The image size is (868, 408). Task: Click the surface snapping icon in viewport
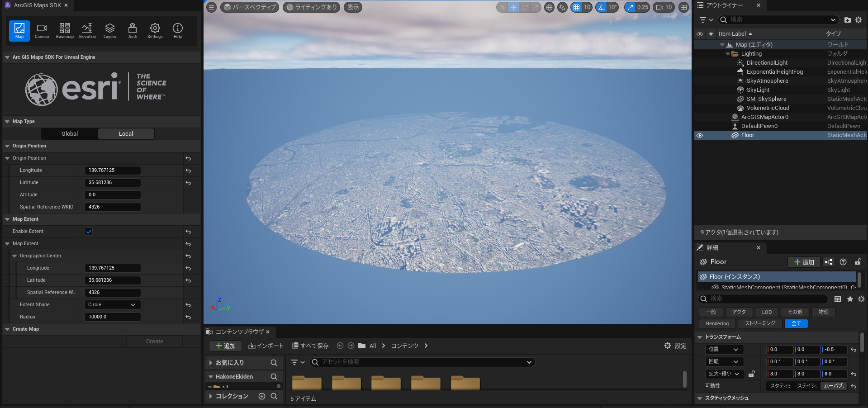click(562, 7)
